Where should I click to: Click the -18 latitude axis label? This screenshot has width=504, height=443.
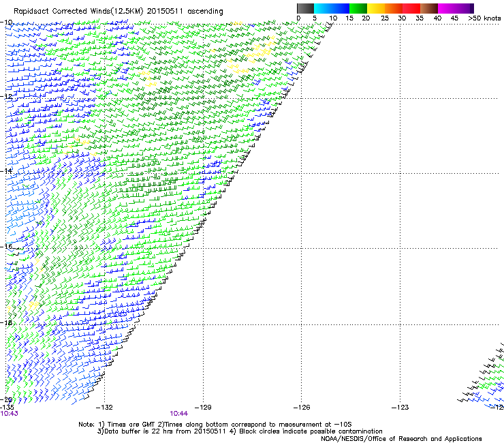click(7, 322)
